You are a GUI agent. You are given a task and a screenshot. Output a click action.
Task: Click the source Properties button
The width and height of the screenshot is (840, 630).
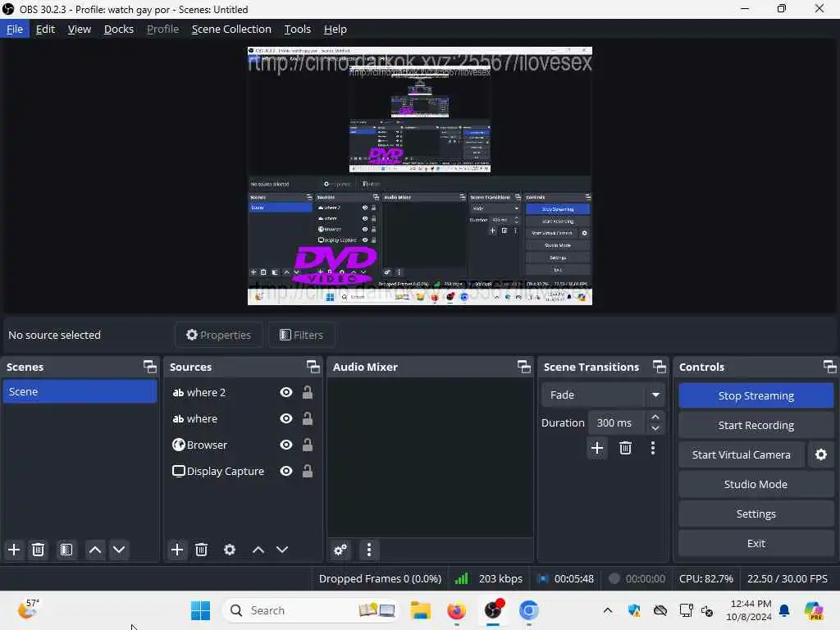[218, 335]
